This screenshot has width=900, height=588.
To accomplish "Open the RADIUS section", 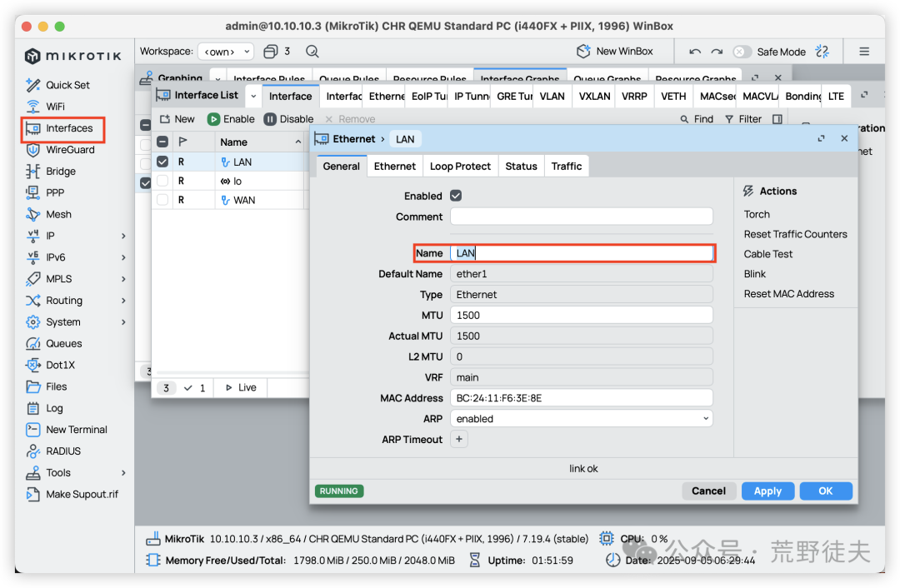I will [53, 451].
